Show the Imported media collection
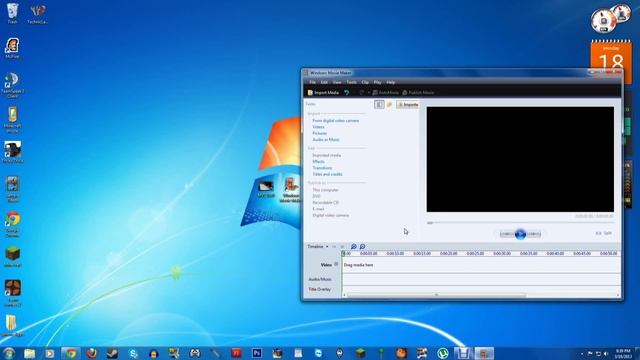 pyautogui.click(x=327, y=155)
